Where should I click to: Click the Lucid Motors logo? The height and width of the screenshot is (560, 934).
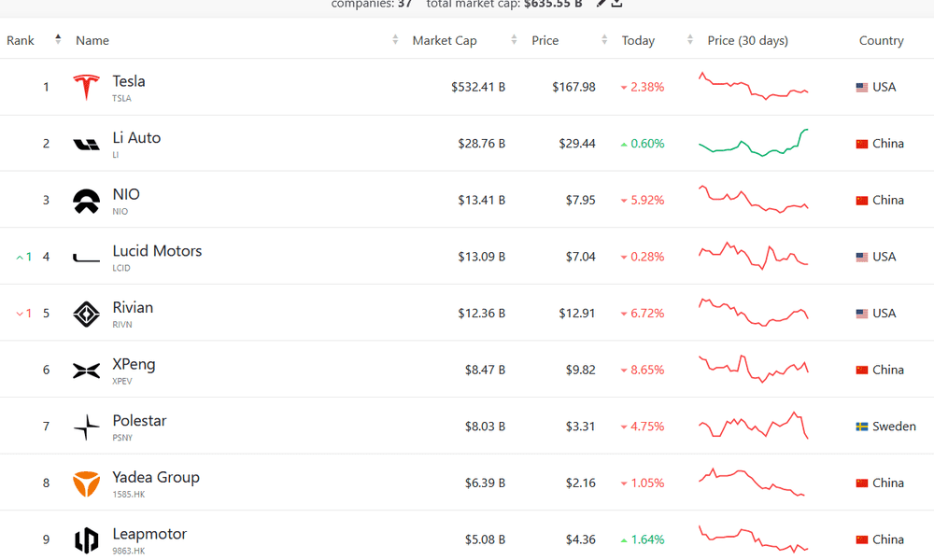pyautogui.click(x=86, y=258)
